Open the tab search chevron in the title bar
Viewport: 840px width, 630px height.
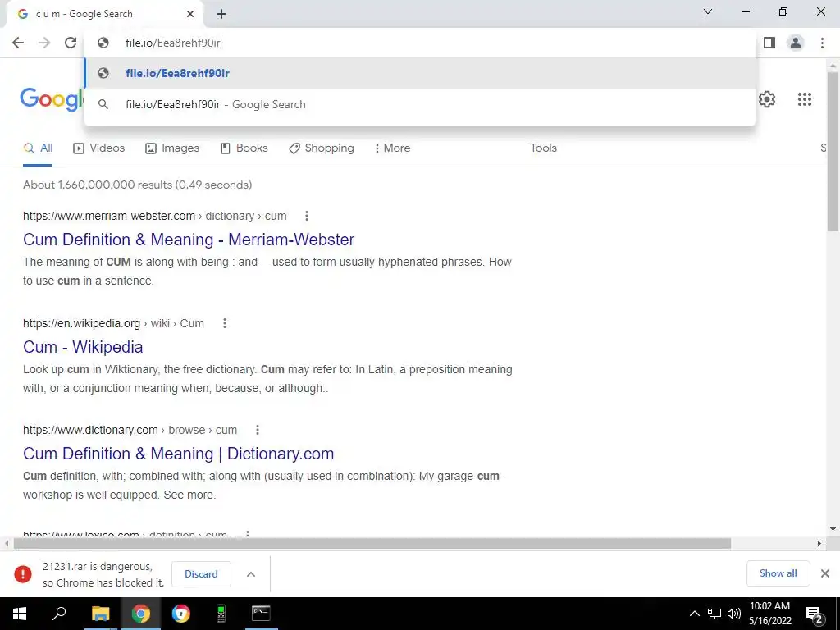[x=708, y=11]
